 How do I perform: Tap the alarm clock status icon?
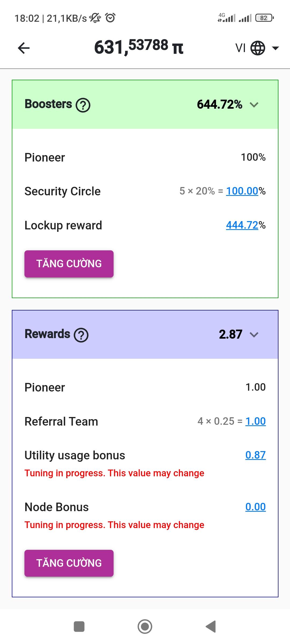(x=110, y=18)
